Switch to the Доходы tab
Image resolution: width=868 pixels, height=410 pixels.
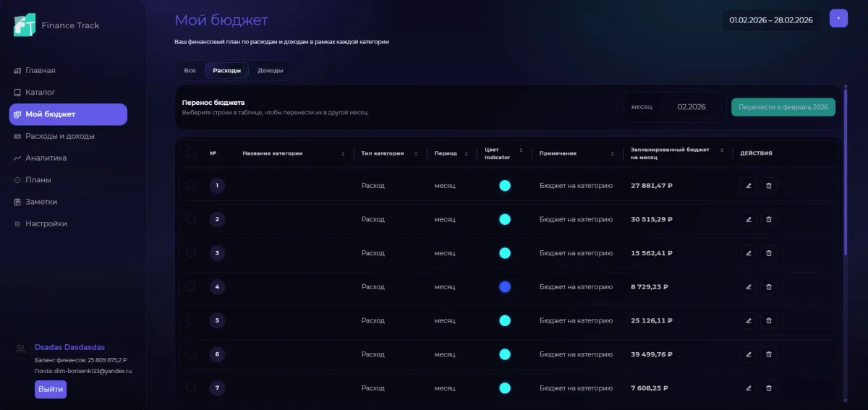(x=270, y=70)
